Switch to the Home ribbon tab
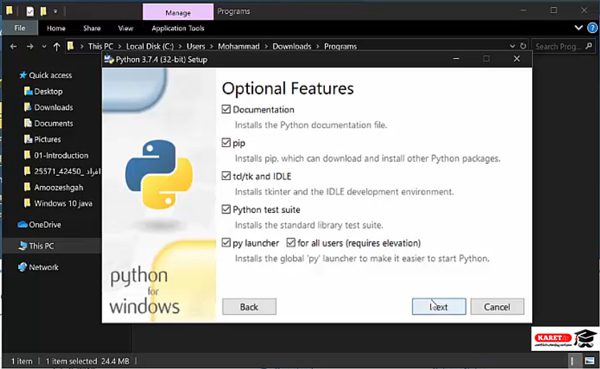Image resolution: width=600 pixels, height=369 pixels. 56,28
